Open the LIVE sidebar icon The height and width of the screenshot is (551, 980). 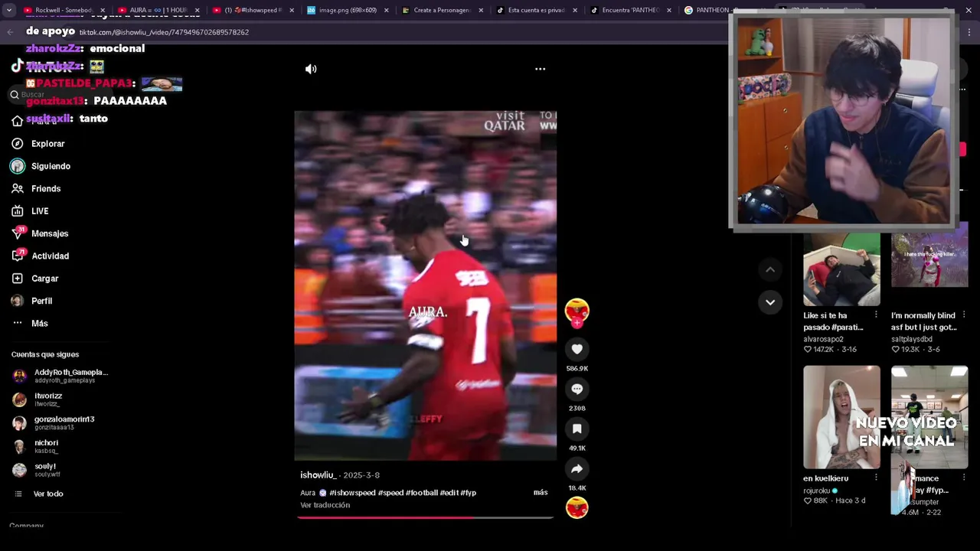18,211
